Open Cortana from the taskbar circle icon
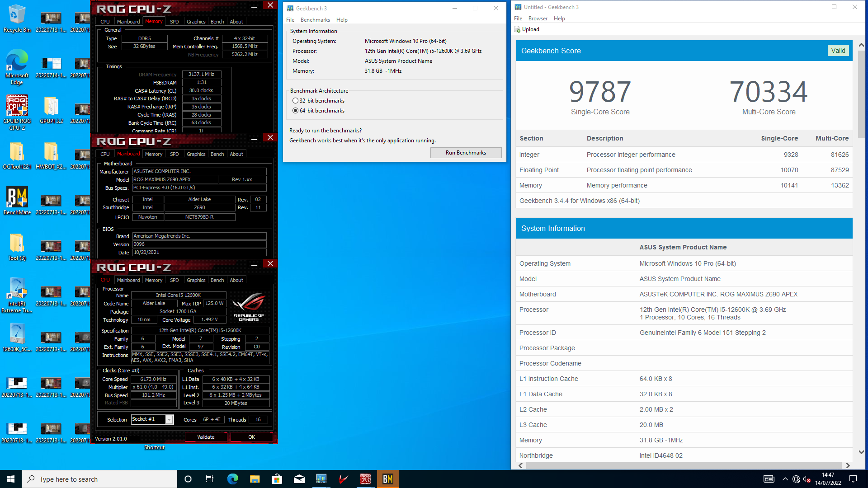The image size is (868, 488). [188, 479]
